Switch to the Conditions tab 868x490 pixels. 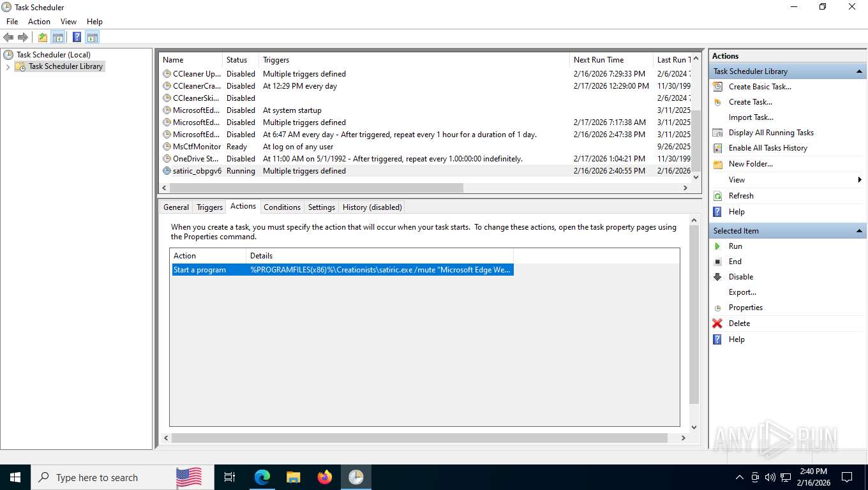(281, 207)
